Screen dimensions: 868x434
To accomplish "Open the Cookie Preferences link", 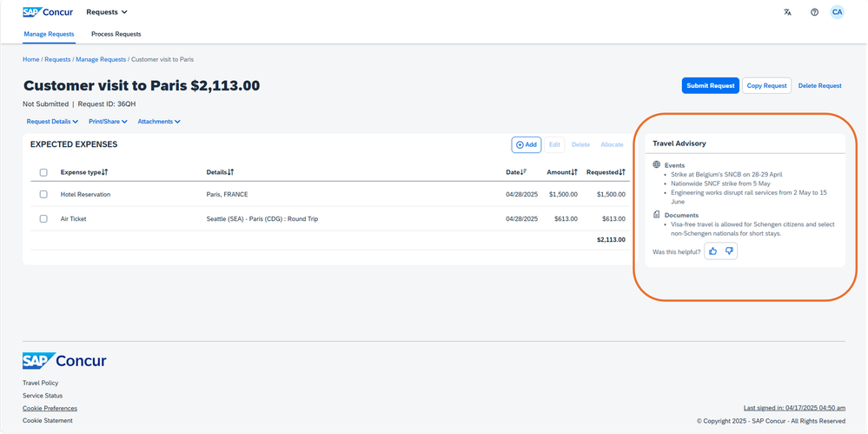I will coord(50,409).
